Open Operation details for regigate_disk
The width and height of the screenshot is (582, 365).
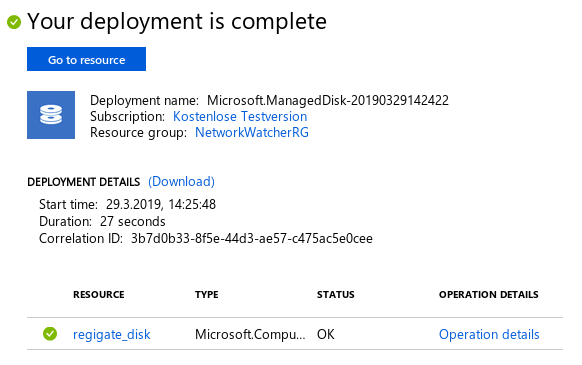pos(489,335)
